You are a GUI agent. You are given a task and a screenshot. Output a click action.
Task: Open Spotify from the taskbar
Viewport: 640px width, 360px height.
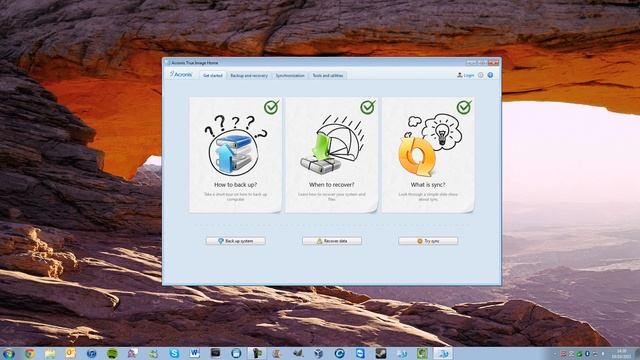113,353
